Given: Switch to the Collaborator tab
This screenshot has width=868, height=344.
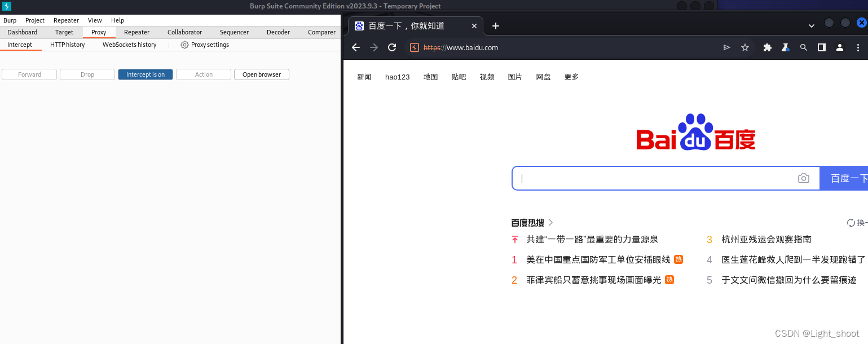Looking at the screenshot, I should (x=184, y=32).
